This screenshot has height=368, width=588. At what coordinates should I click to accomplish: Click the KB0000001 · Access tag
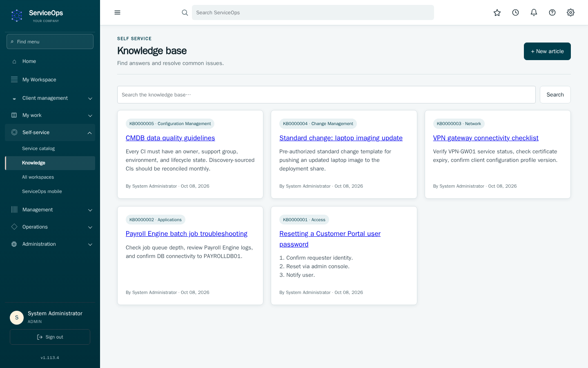tap(304, 220)
